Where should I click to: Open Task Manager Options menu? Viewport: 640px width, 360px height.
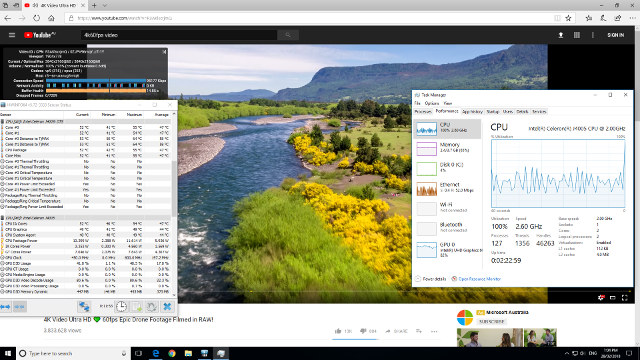(431, 103)
